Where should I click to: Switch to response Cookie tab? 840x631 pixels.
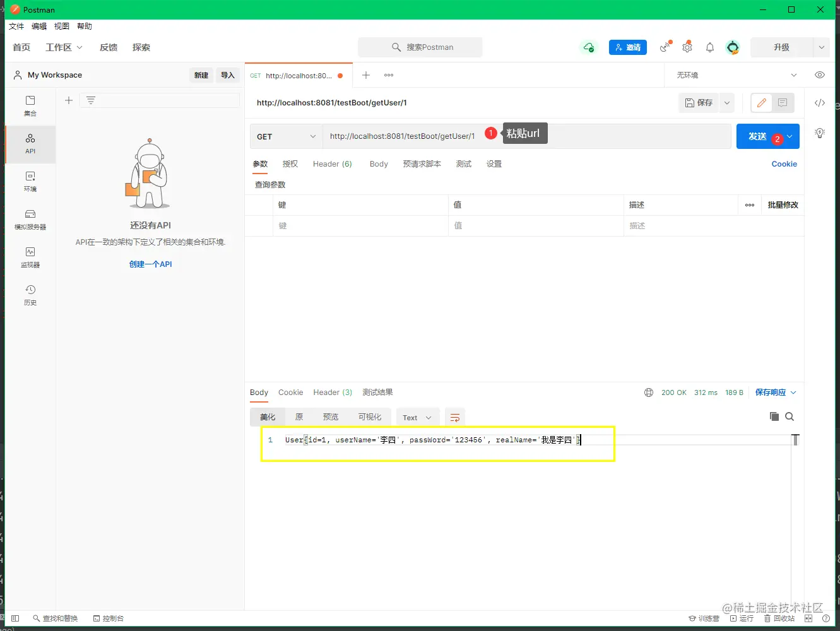point(291,392)
